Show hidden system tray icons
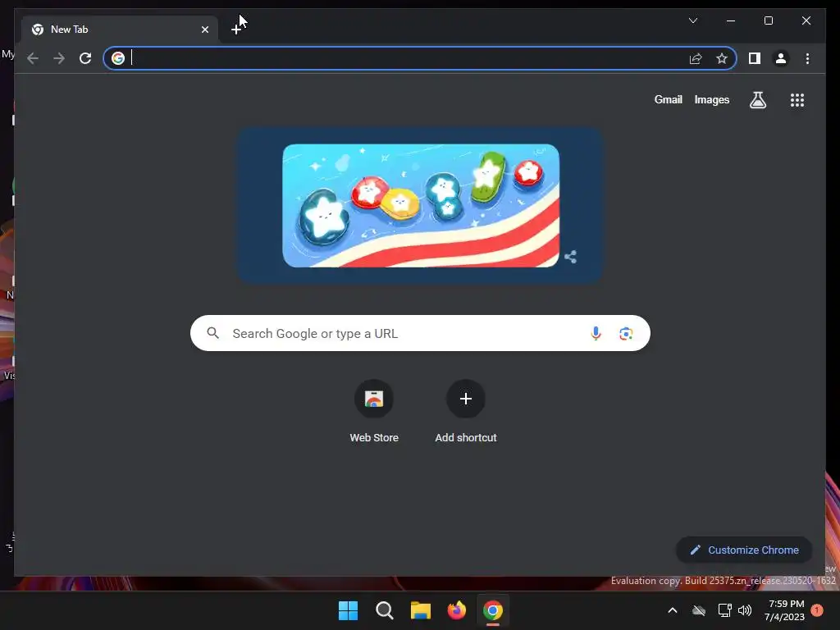The width and height of the screenshot is (840, 630). coord(673,610)
